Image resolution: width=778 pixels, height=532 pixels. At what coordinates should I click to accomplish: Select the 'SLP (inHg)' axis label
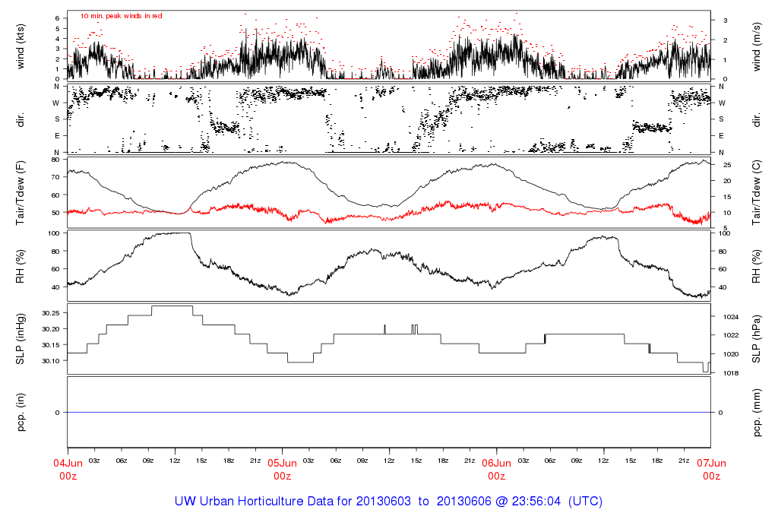coord(21,339)
